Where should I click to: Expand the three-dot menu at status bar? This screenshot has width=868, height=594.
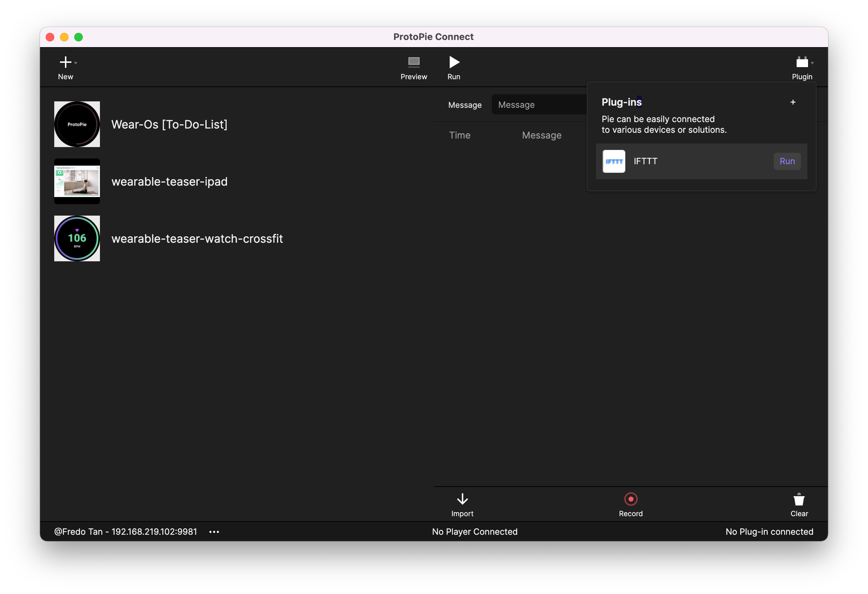pos(215,531)
